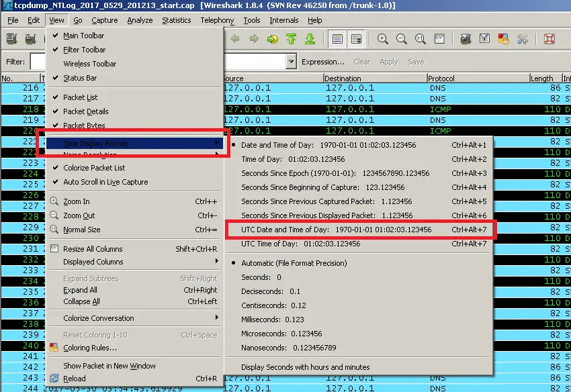571x392 pixels.
Task: Open Coloring Rules... from View menu
Action: coord(134,348)
